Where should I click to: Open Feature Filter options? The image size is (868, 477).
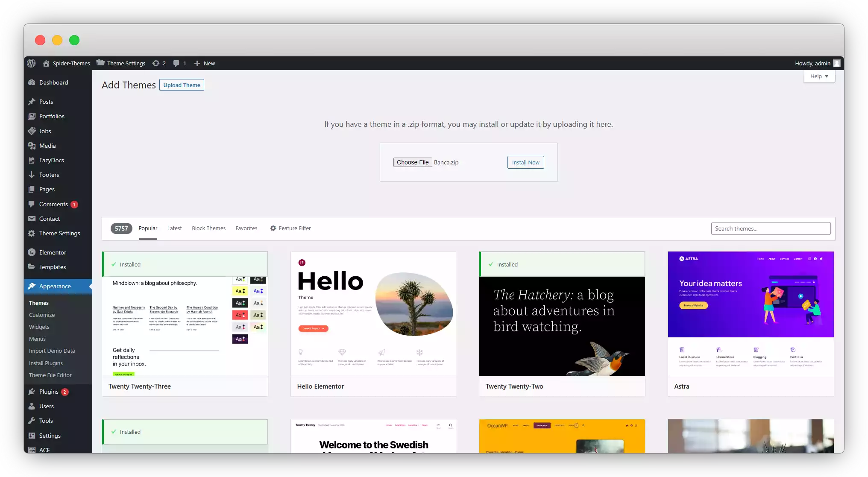pos(290,228)
